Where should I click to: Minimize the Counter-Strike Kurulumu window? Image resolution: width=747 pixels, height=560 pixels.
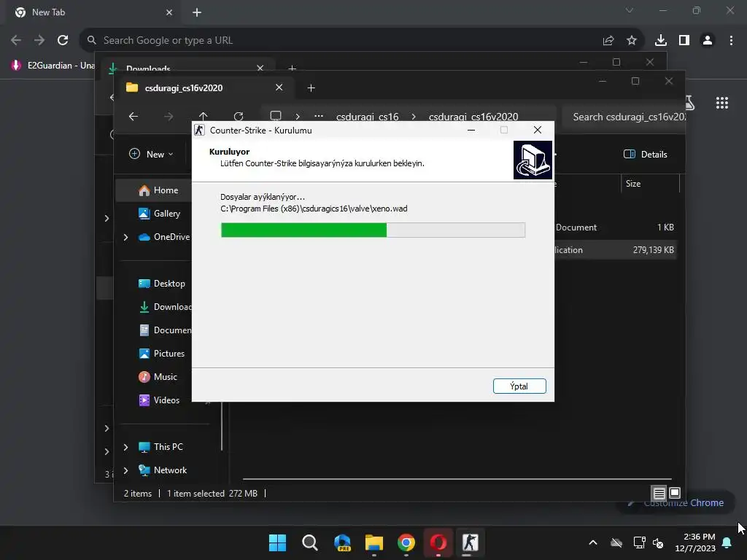point(471,130)
